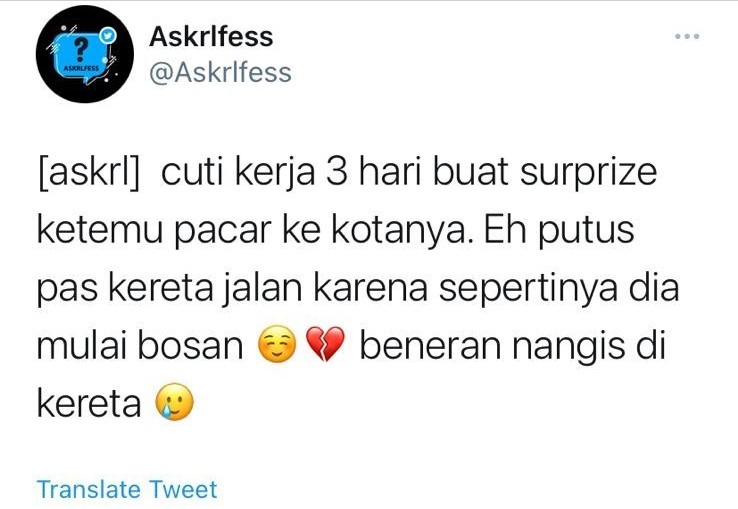Click the final word kereta
Viewport: 738px width, 509px height.
(x=89, y=404)
